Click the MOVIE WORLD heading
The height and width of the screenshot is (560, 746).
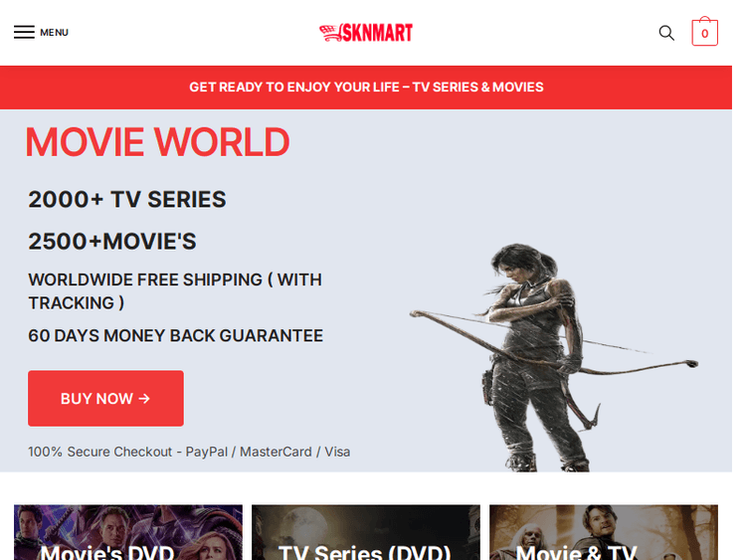tap(157, 142)
